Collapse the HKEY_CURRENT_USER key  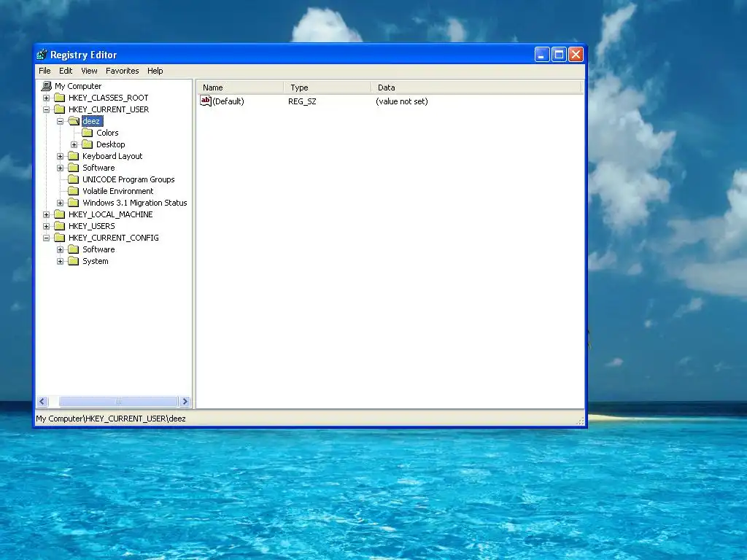tap(46, 109)
